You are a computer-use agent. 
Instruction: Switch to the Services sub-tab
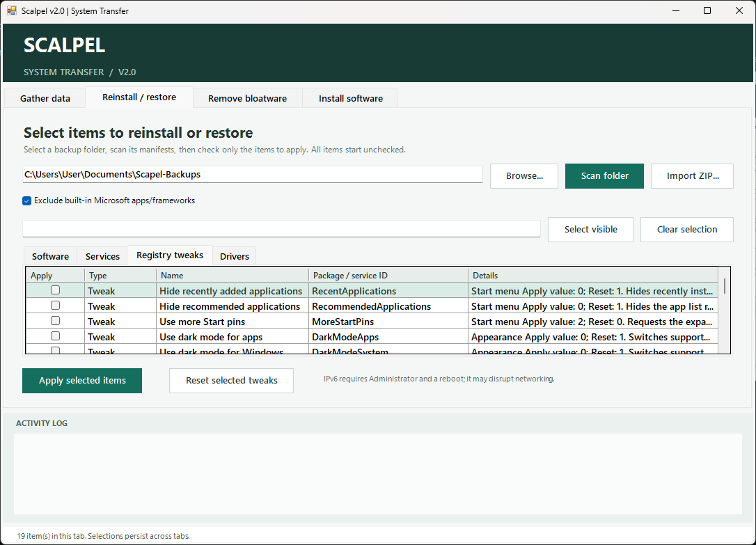(102, 256)
